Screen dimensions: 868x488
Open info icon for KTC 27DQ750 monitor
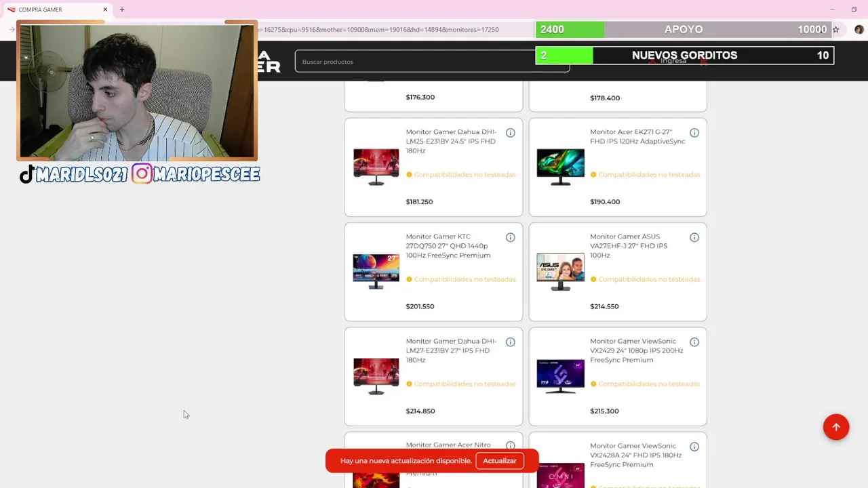[x=510, y=237]
